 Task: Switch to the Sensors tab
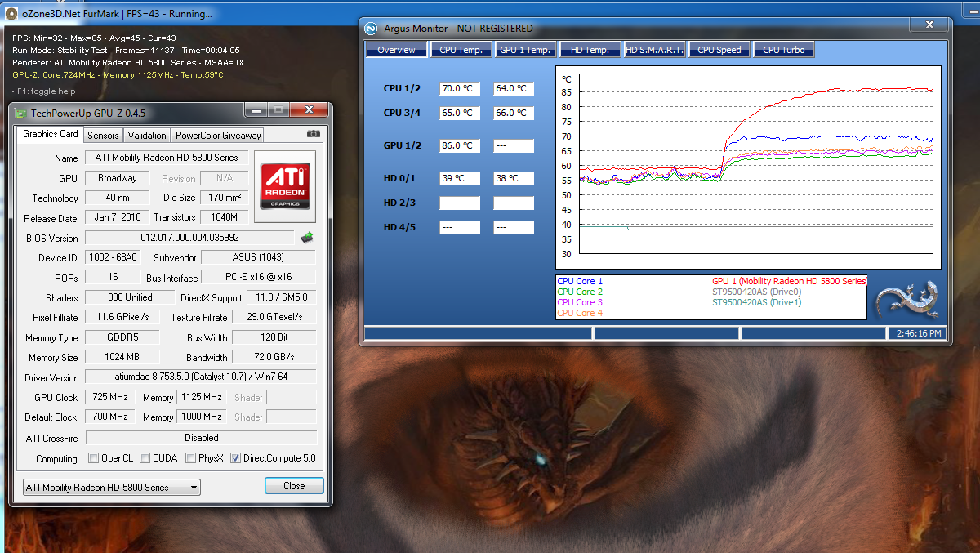coord(103,136)
